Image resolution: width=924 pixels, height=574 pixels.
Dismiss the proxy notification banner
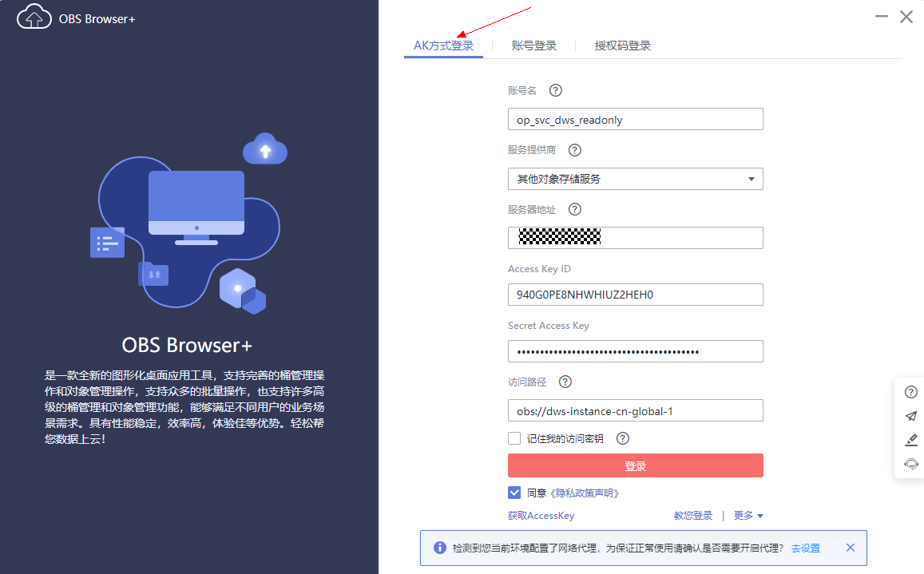(x=851, y=548)
